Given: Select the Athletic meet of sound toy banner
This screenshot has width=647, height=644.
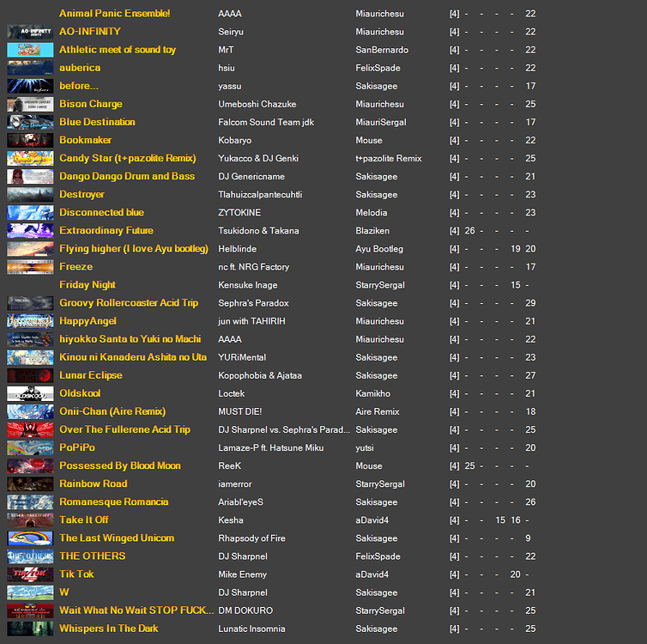Looking at the screenshot, I should click(x=30, y=50).
